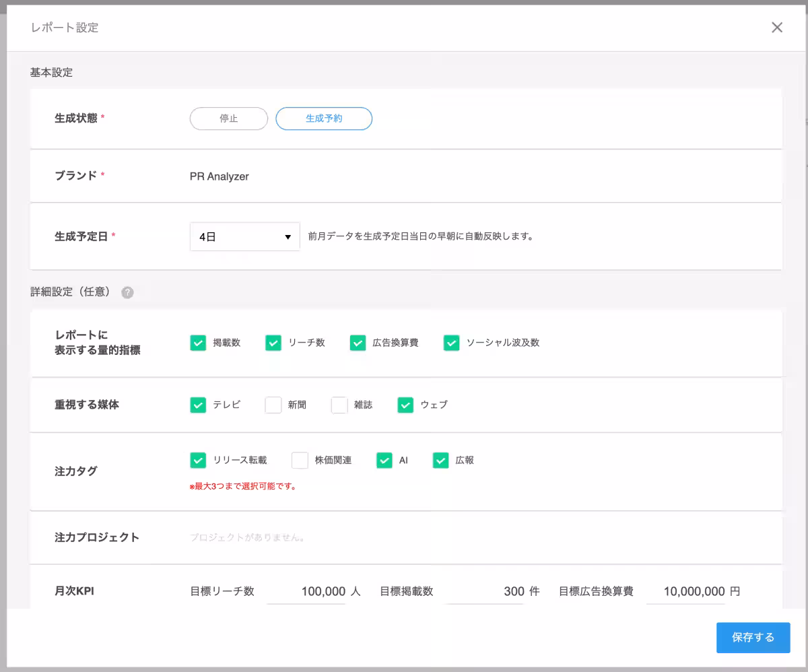Click the help icon beside 詳細設定（任意）
The image size is (808, 672).
click(127, 293)
